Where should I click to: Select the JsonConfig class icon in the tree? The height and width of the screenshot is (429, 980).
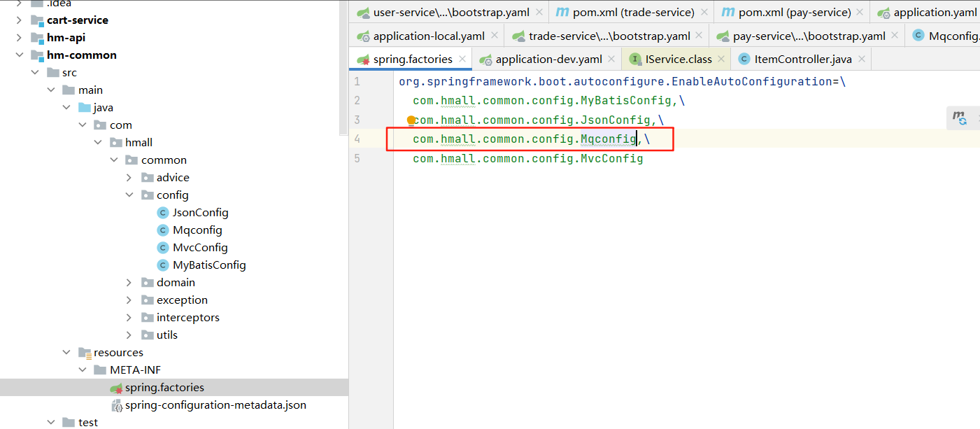163,213
